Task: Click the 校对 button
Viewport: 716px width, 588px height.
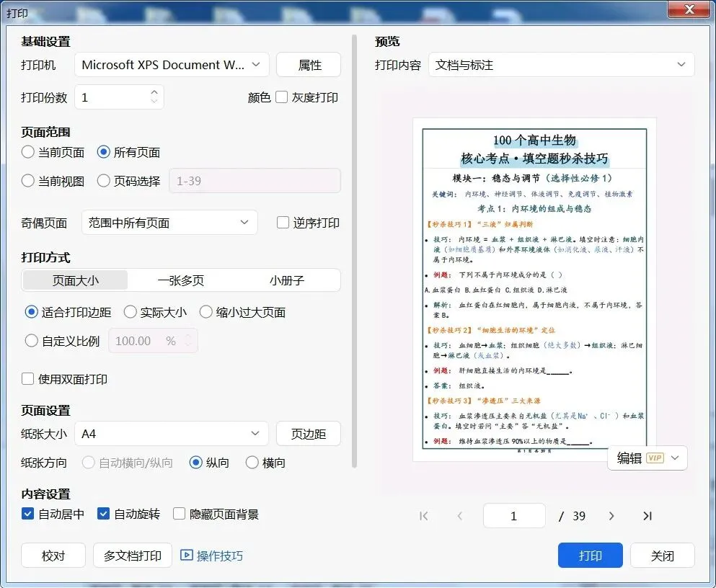Action: (x=53, y=555)
